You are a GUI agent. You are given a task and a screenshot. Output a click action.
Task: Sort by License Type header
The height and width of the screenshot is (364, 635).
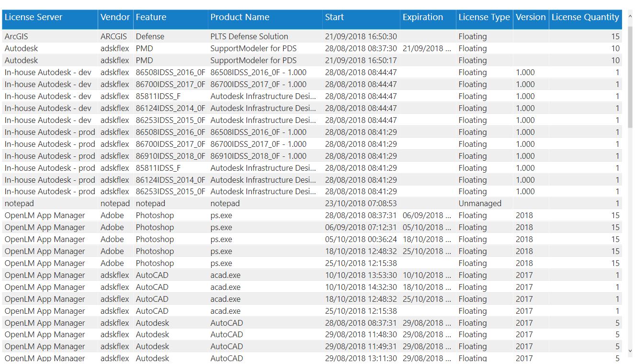(x=484, y=17)
